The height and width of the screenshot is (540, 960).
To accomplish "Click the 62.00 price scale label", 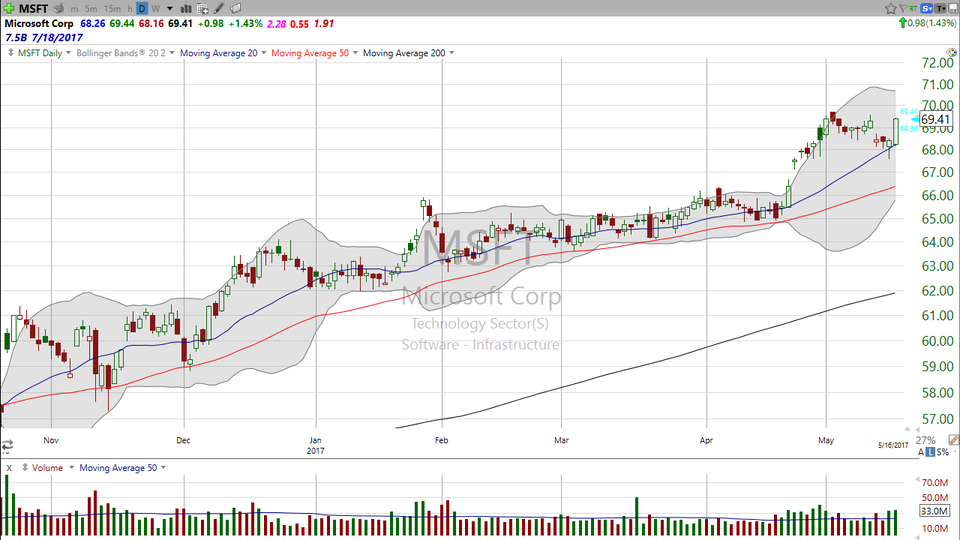I will tap(937, 291).
